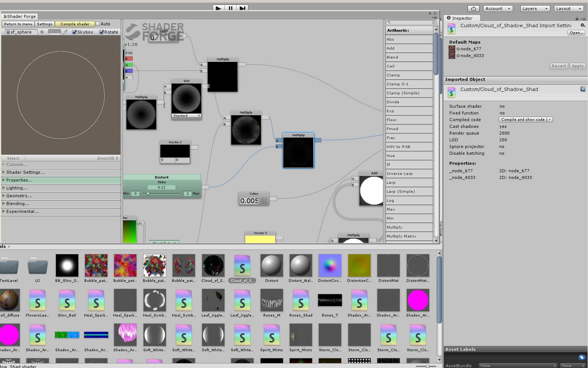Viewport: 588px width, 368px height.
Task: Open the Inspector gear settings icon
Action: (x=583, y=25)
